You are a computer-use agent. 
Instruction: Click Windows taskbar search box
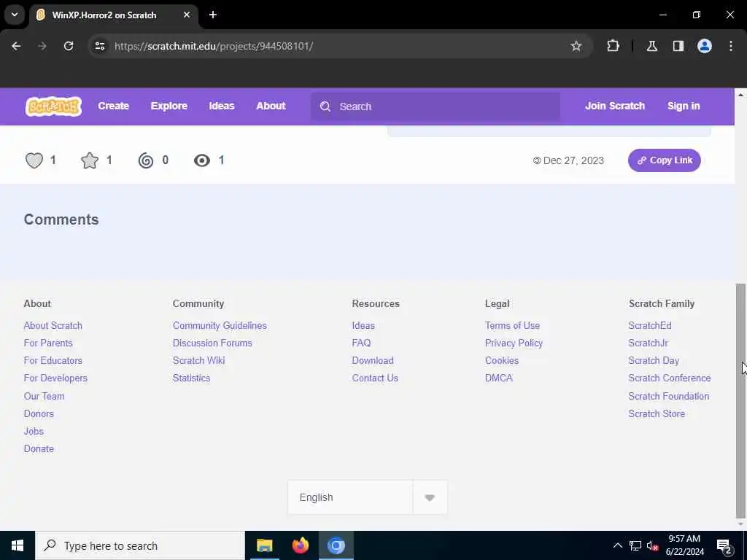tap(140, 545)
